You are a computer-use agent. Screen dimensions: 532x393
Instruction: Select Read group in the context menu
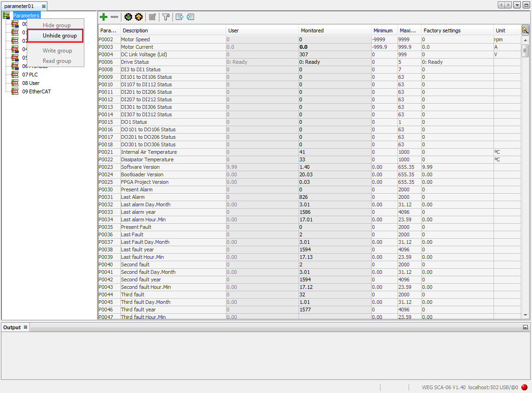pos(56,60)
